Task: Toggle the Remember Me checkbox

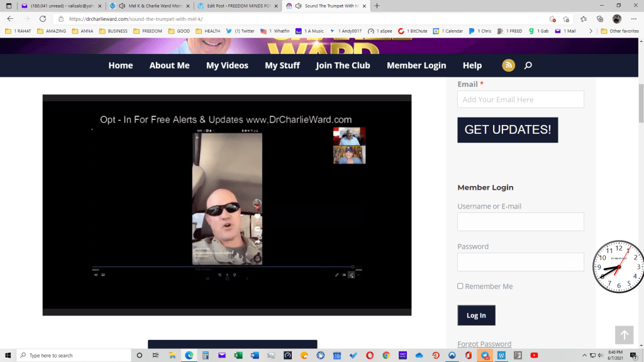Action: click(x=460, y=286)
